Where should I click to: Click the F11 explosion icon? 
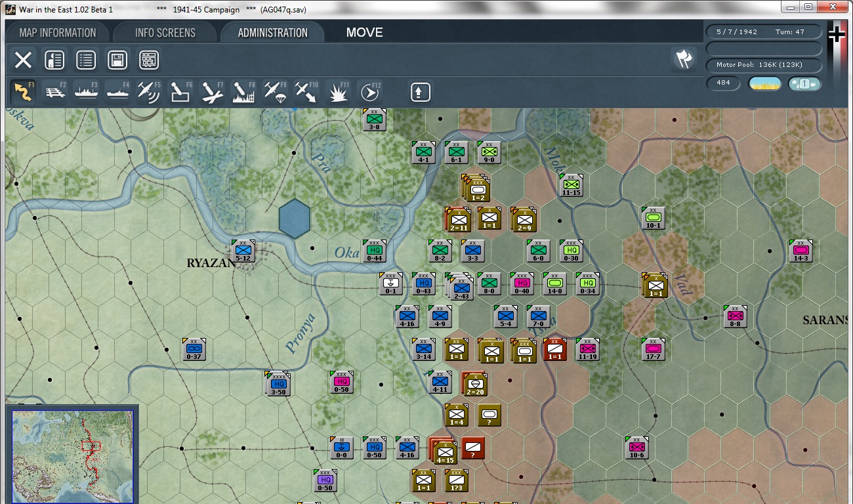(339, 92)
